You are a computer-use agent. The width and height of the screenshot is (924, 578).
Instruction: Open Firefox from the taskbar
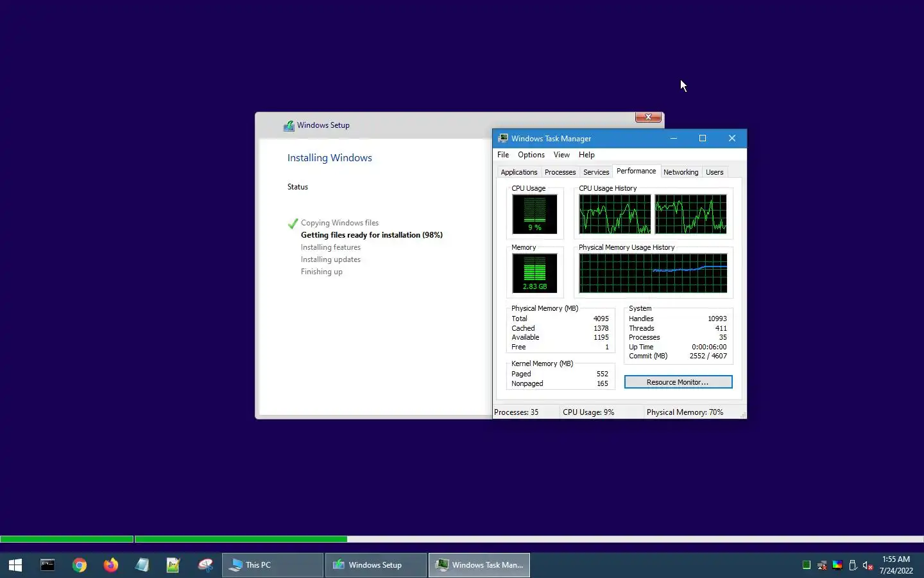tap(111, 565)
